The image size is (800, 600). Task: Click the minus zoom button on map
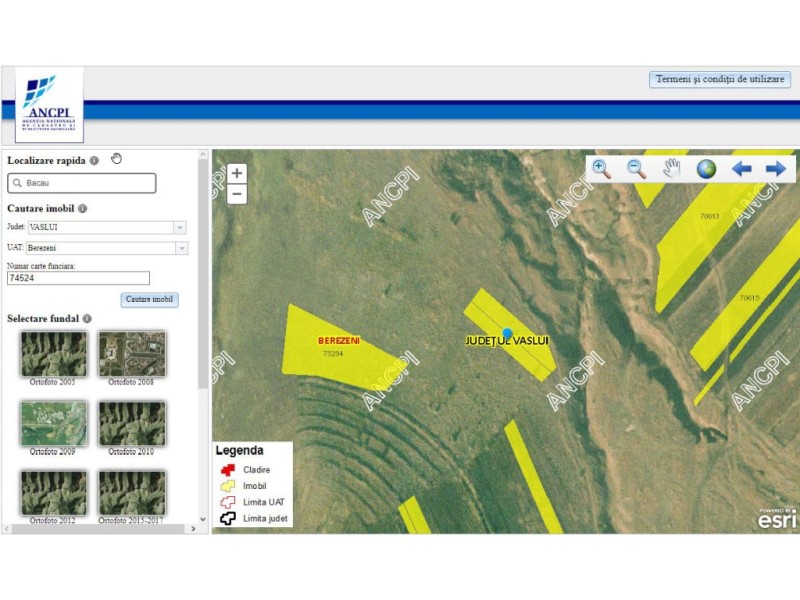point(237,194)
